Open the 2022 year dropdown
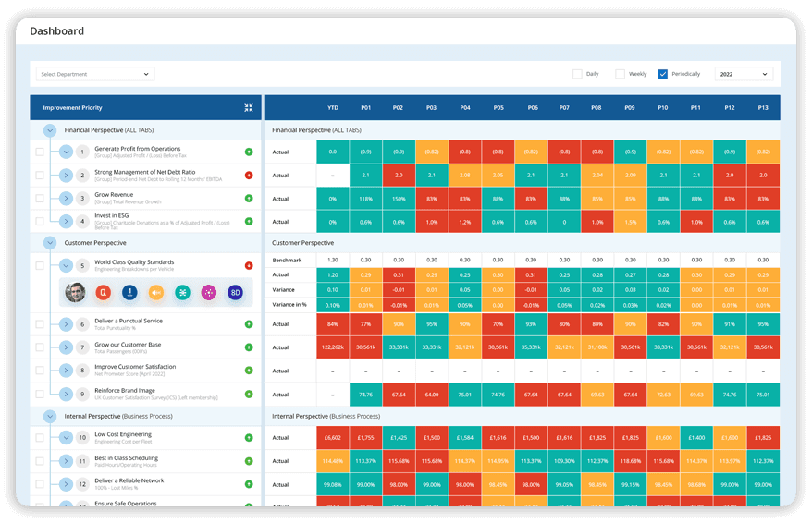The height and width of the screenshot is (523, 812). click(x=743, y=74)
